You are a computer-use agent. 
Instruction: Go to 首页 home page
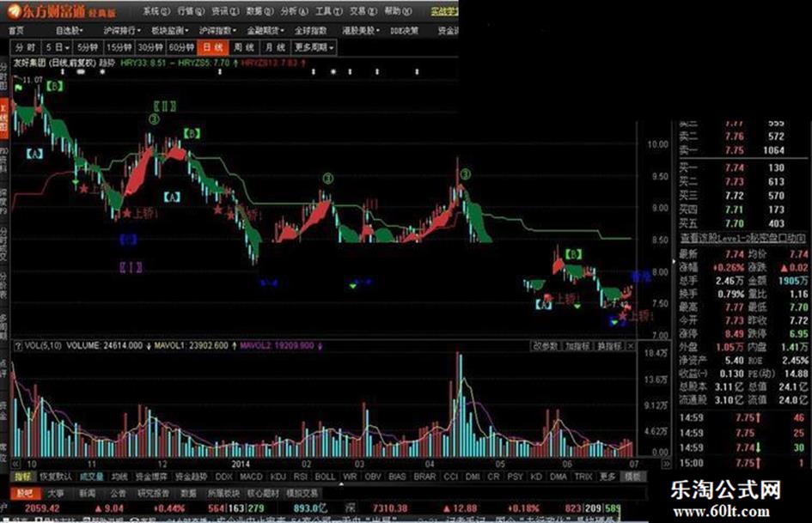click(16, 31)
